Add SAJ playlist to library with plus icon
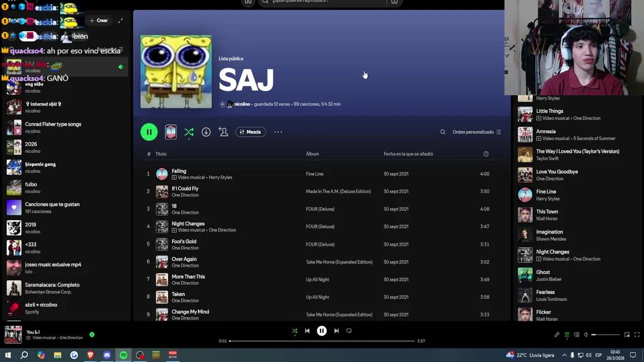Viewport: 644px width, 362px height. pos(222,104)
